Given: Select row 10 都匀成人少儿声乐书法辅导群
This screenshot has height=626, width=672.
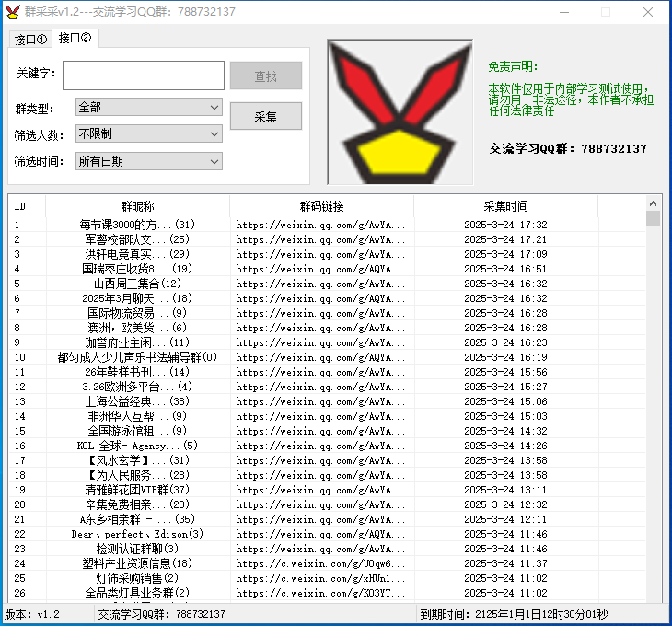Looking at the screenshot, I should [137, 357].
